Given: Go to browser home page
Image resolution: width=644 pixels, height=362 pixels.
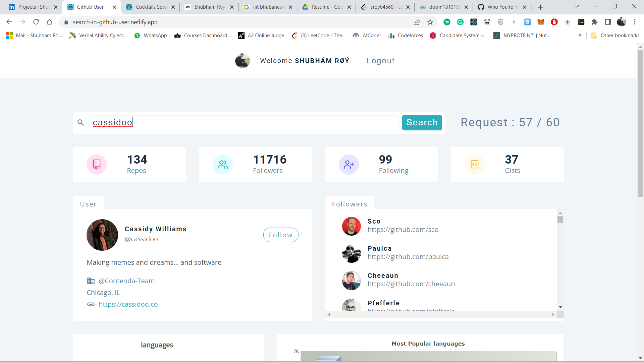Looking at the screenshot, I should [49, 22].
